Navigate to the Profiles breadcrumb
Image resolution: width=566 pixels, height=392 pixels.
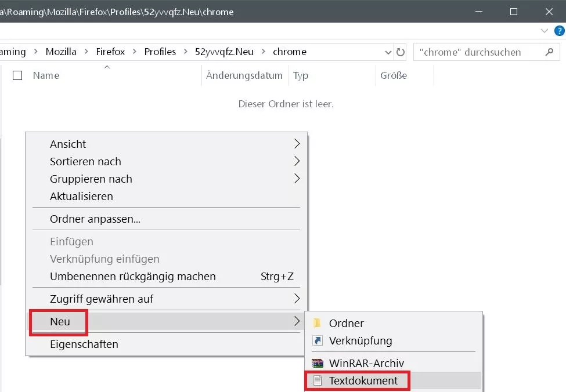click(x=160, y=52)
